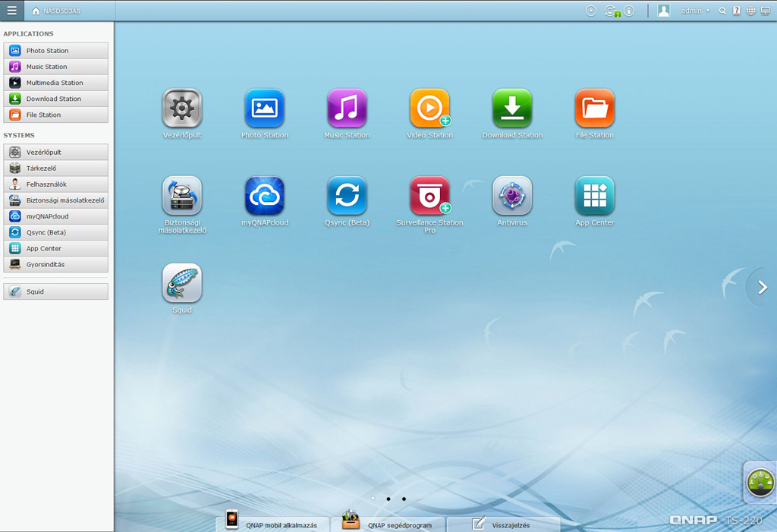Open Gyorsindítás in the sidebar

point(55,264)
